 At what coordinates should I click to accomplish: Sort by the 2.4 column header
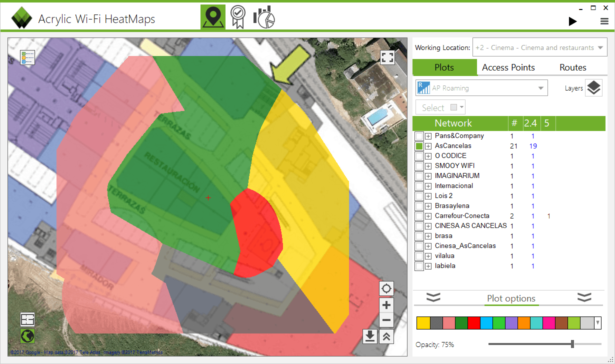point(530,123)
